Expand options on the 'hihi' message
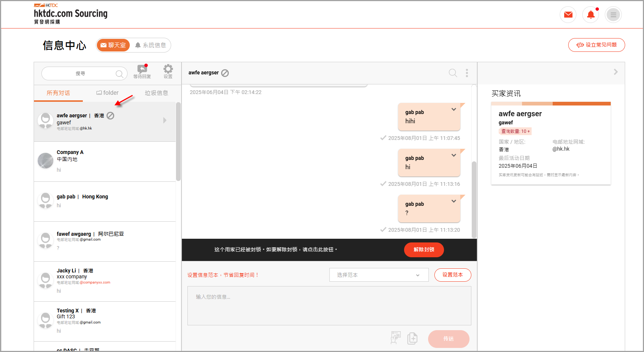The width and height of the screenshot is (644, 352). click(x=454, y=110)
